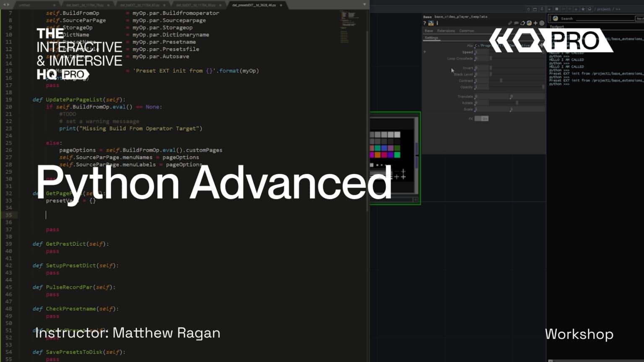Click the 'def GetPrestDict(self):' line
This screenshot has height=362, width=644.
[70, 244]
